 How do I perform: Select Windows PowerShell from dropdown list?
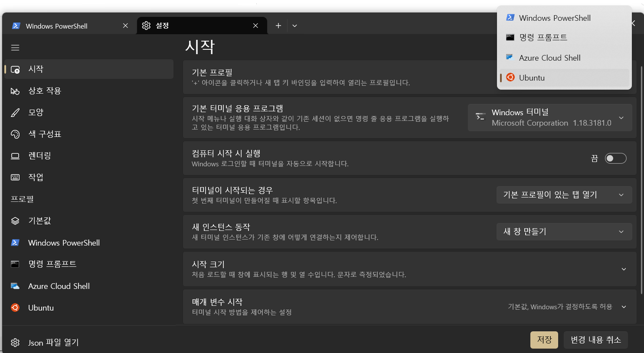(x=564, y=18)
